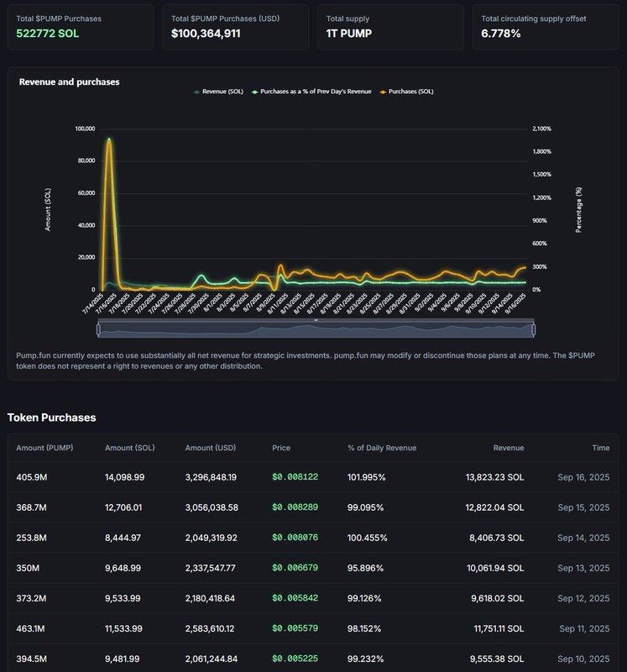Click the 9,555.38 SOL revenue cell

pos(497,659)
